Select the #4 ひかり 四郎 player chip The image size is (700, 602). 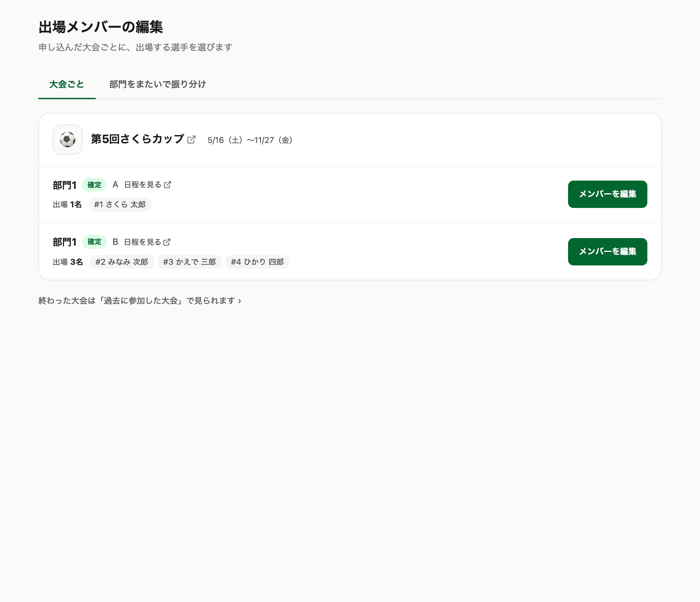pyautogui.click(x=257, y=262)
